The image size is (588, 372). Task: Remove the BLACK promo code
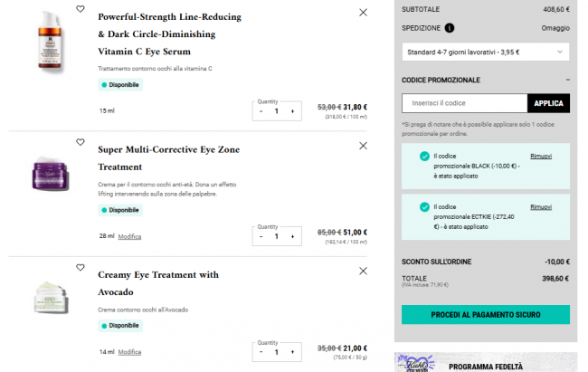(x=540, y=157)
